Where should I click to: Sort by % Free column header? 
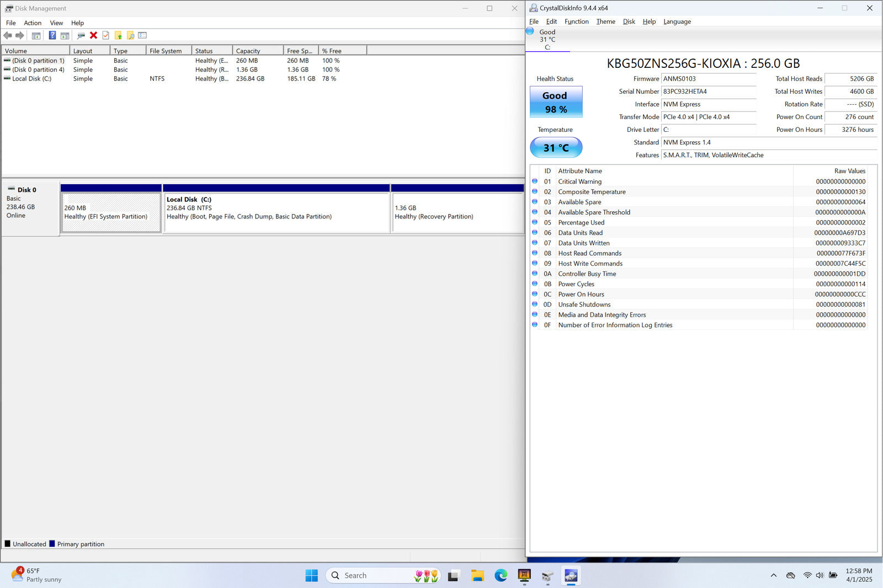(343, 51)
